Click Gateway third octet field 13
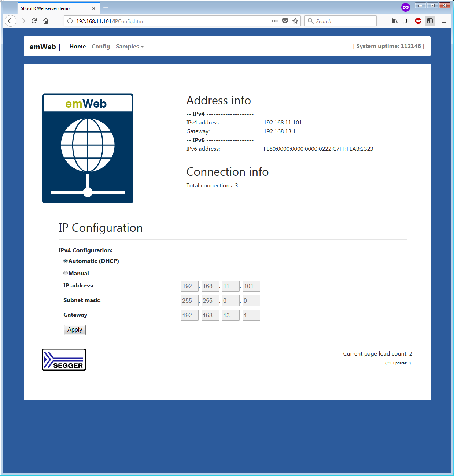This screenshot has width=454, height=476. [231, 315]
